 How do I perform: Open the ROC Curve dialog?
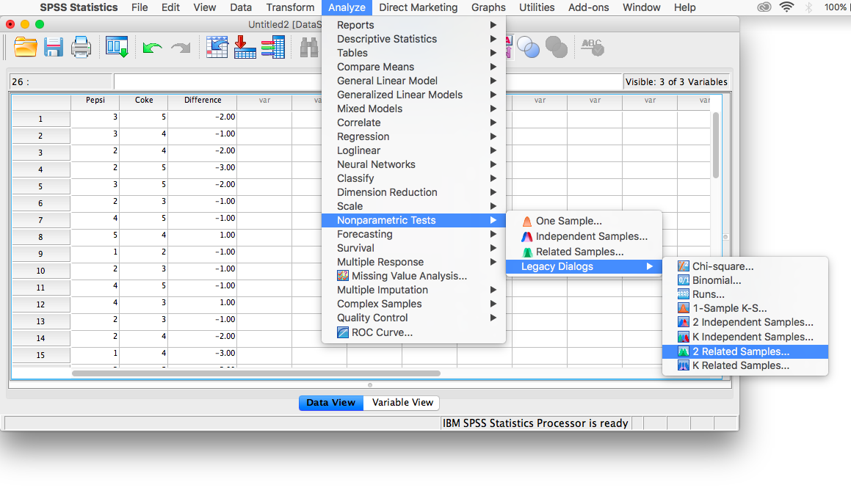click(381, 332)
